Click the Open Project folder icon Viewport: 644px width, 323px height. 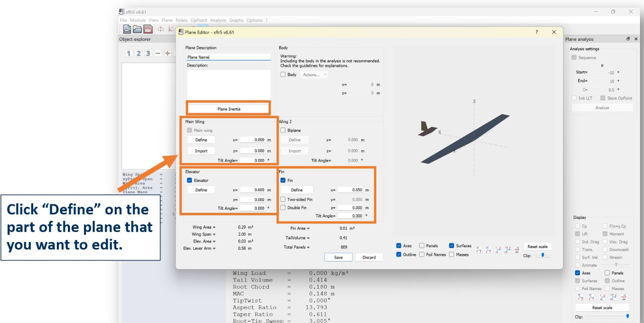137,29
